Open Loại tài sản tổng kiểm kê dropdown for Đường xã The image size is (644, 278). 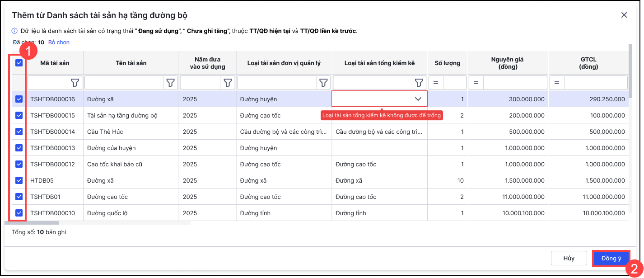418,99
